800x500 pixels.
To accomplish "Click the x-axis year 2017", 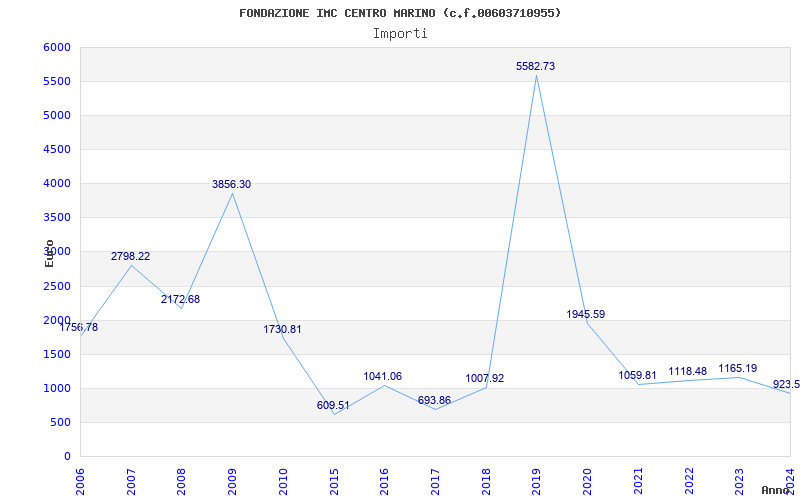I will 435,482.
